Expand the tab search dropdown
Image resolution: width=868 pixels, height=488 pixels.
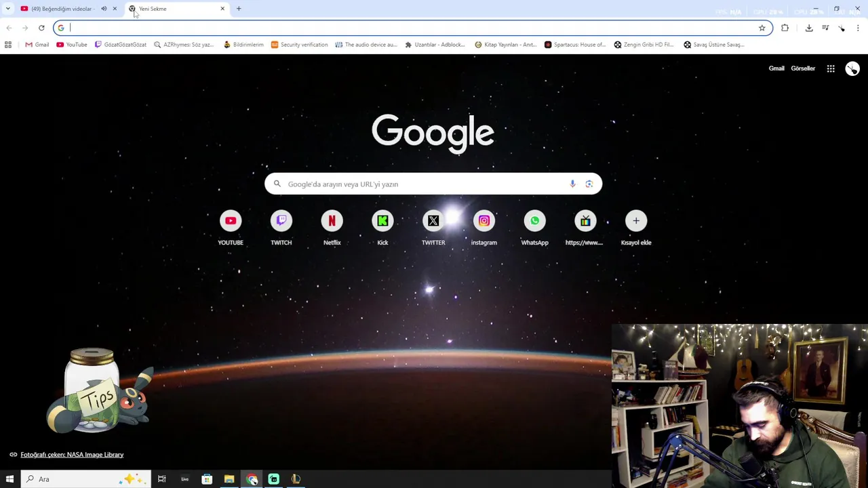point(7,9)
